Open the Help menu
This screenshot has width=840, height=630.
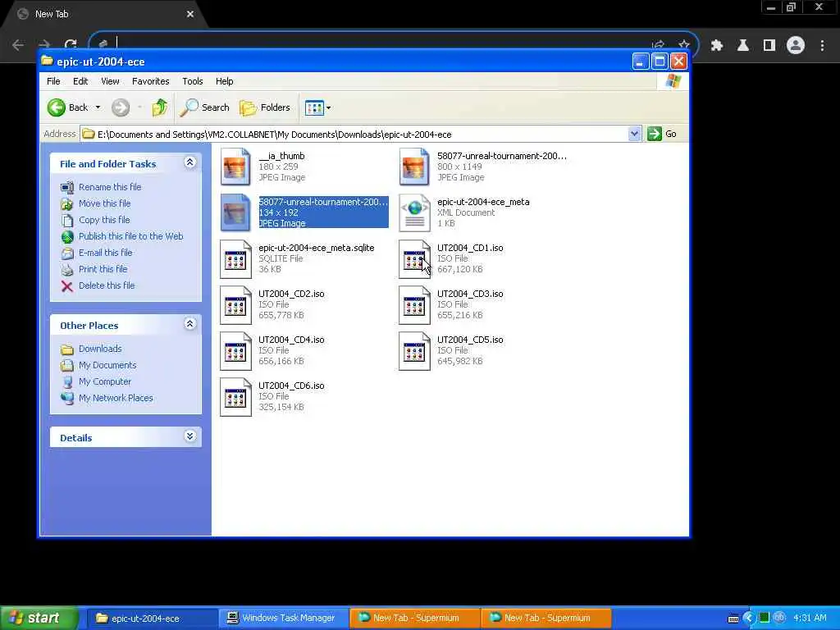click(x=225, y=81)
